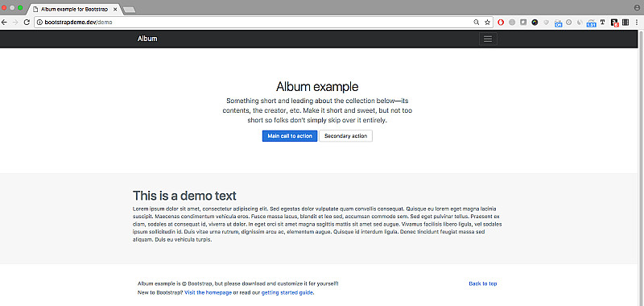Click the Album example heading
The height and width of the screenshot is (306, 644).
click(317, 87)
